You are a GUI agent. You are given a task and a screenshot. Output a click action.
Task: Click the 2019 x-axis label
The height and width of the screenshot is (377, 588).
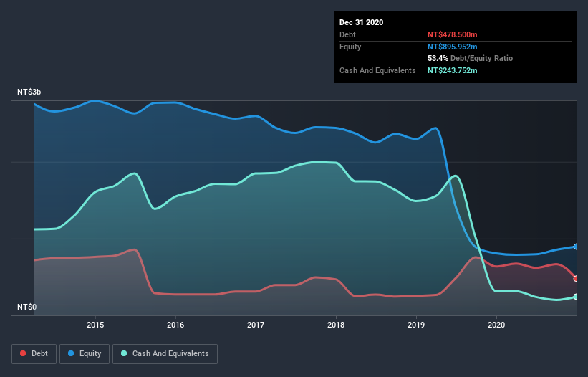(x=416, y=325)
